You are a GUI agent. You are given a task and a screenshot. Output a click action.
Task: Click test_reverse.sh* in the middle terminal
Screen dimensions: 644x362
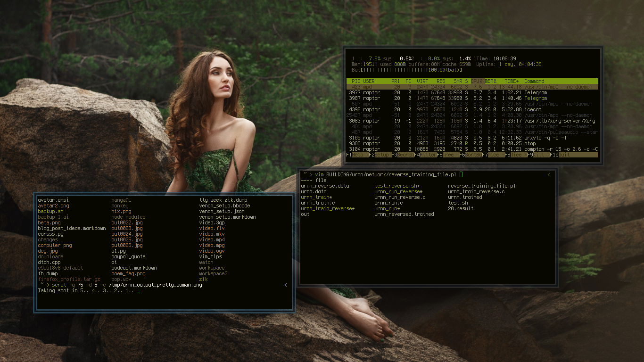tap(397, 186)
